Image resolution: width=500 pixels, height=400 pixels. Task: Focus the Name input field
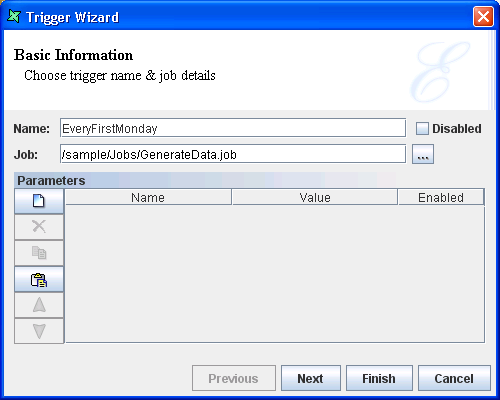(x=233, y=128)
